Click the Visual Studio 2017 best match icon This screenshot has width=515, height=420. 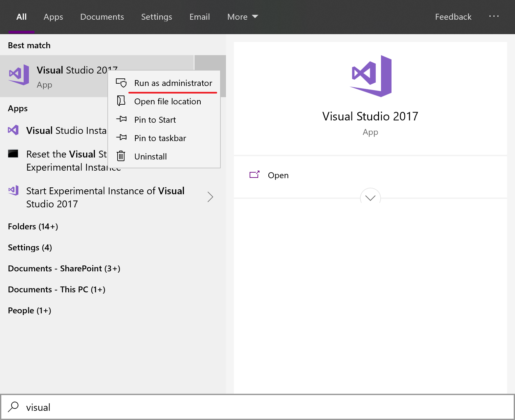[19, 75]
